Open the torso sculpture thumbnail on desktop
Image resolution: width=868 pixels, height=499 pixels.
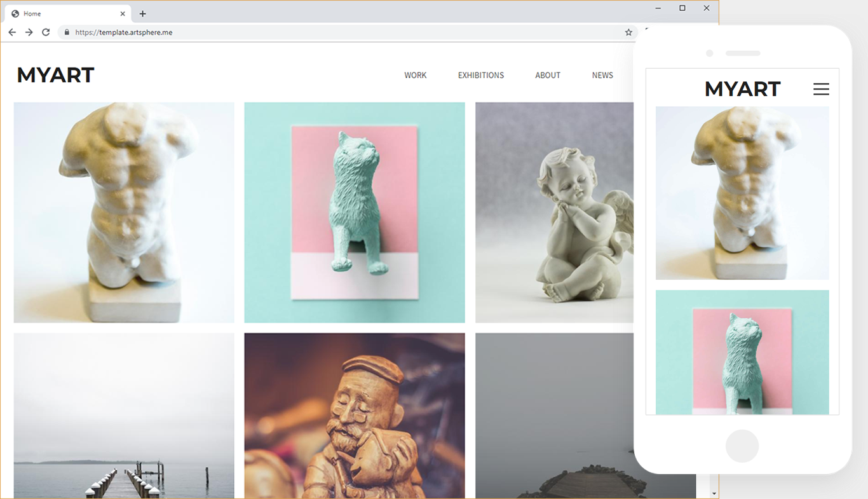[124, 212]
